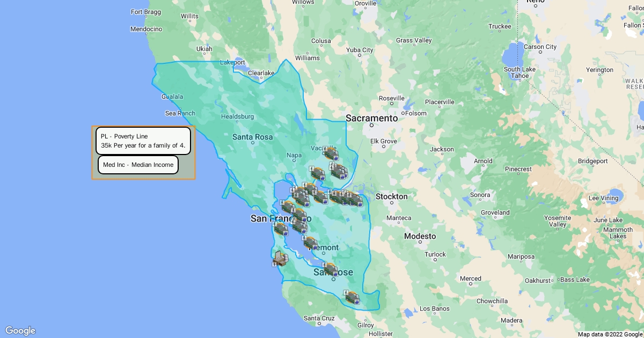The image size is (644, 338).
Task: Select the power plant marker over San Jose
Action: click(331, 270)
